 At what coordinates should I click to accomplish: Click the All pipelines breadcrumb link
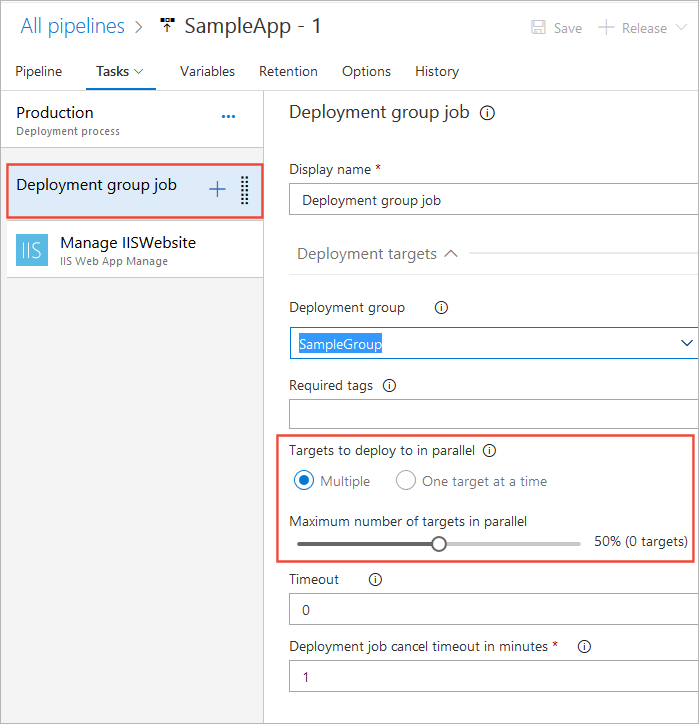(73, 26)
